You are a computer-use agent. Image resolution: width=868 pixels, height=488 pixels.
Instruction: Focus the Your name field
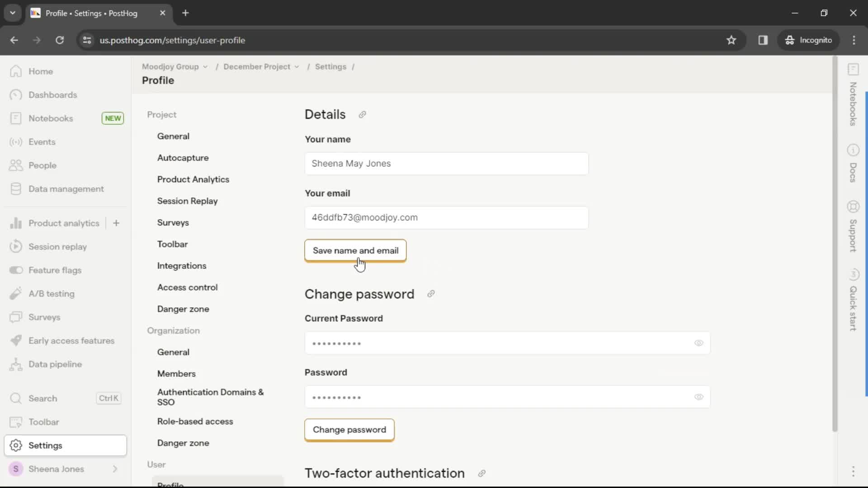(x=447, y=164)
